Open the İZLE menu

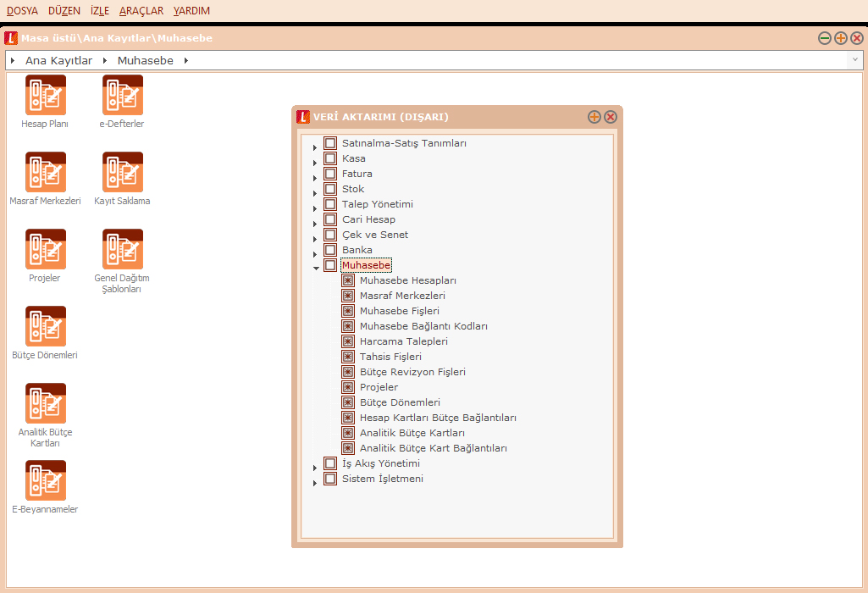click(x=100, y=11)
